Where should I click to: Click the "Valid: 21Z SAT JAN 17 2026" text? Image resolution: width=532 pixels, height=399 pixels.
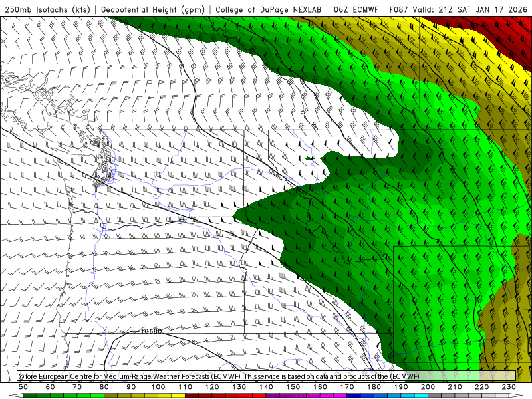pos(470,9)
